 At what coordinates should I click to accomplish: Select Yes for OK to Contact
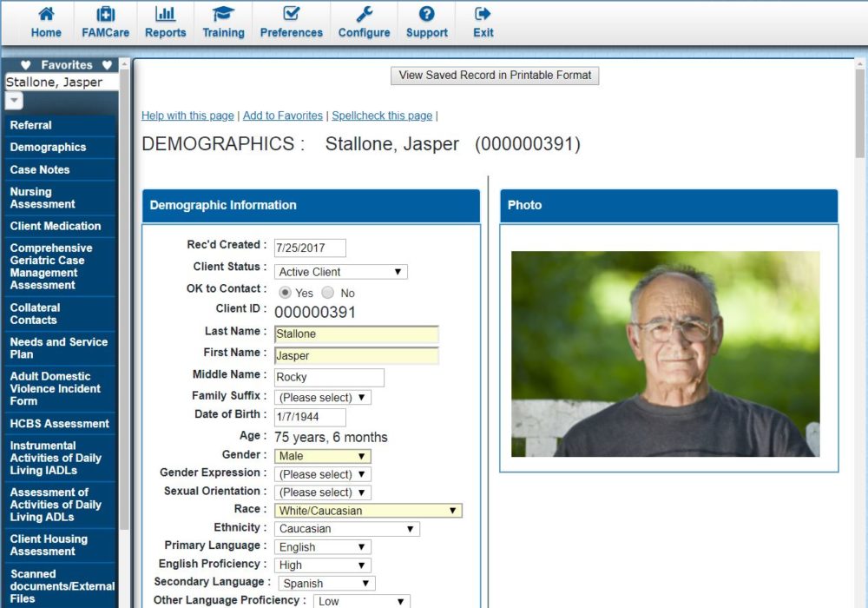tap(286, 293)
